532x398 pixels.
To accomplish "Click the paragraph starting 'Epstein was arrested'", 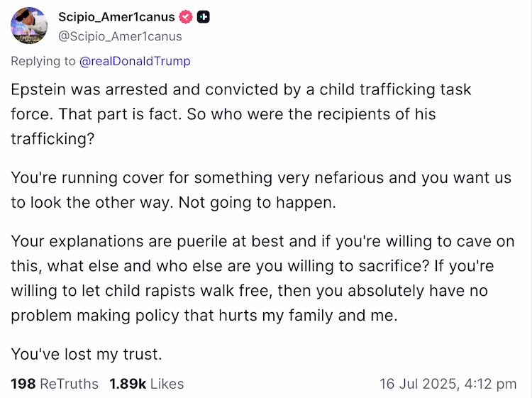I will tap(241, 114).
